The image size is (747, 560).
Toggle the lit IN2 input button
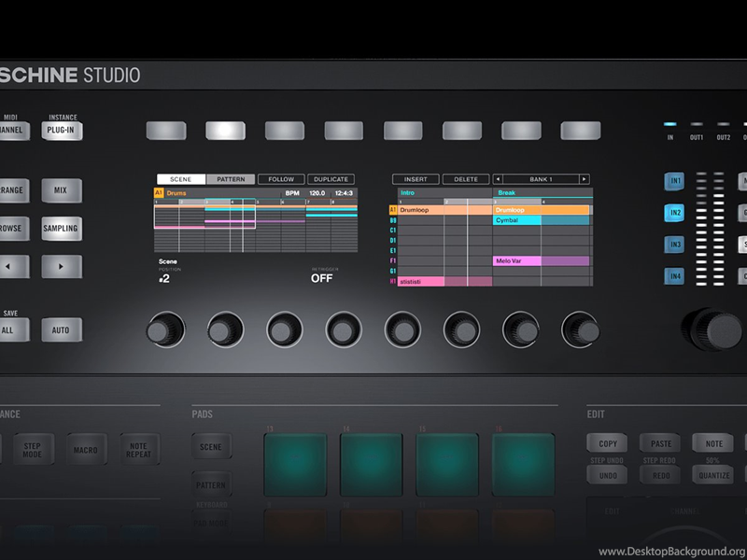674,213
